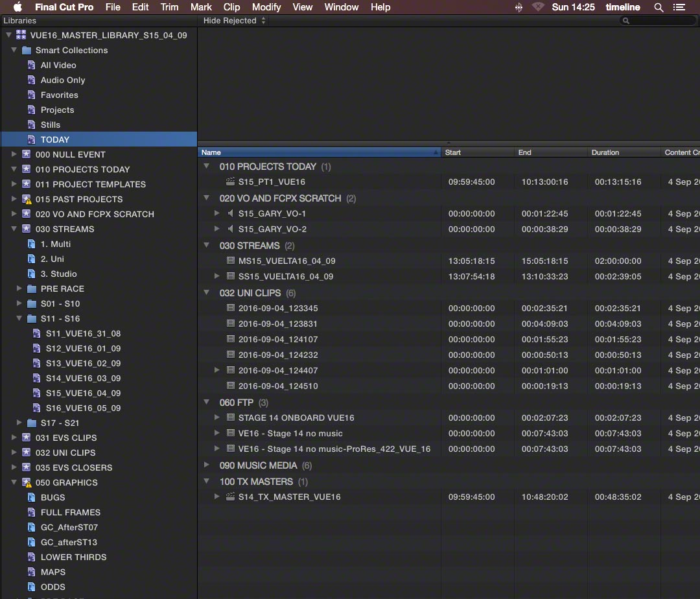
Task: Open the Edit menu
Action: tap(140, 7)
